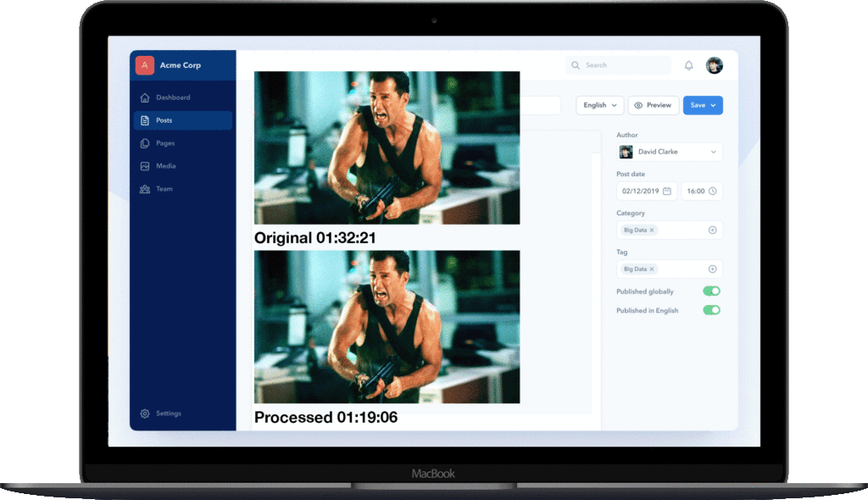Open the English language dropdown
The height and width of the screenshot is (500, 868).
point(600,105)
